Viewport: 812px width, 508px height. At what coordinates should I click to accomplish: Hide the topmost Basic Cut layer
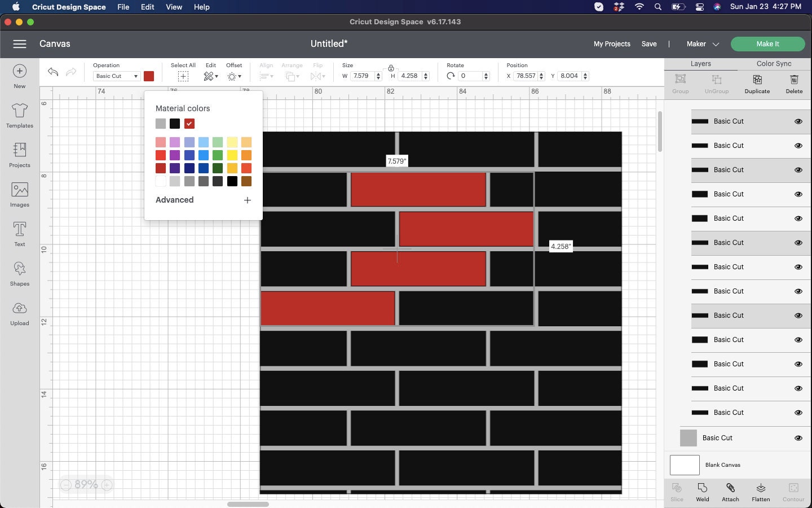[798, 121]
